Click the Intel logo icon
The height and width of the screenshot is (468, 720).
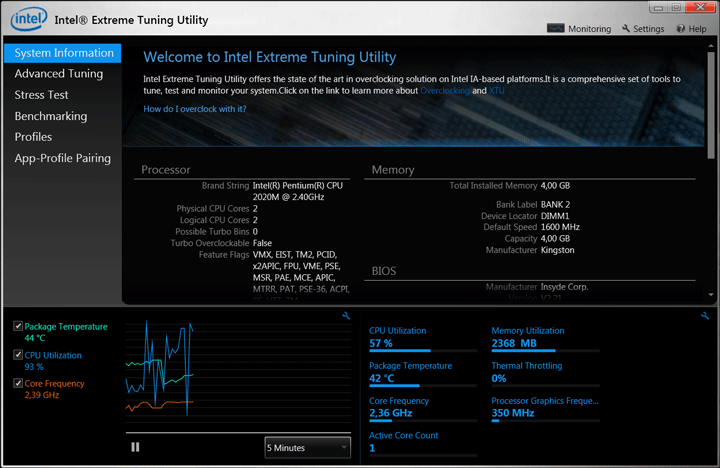point(28,19)
